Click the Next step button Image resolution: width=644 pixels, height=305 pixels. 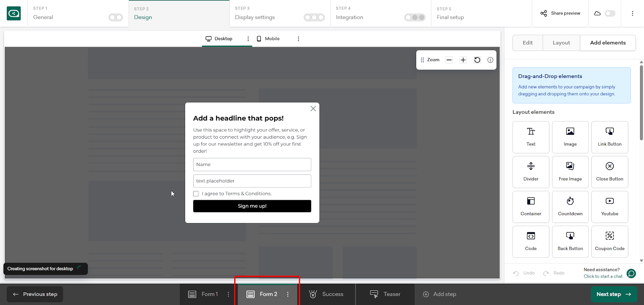click(613, 294)
